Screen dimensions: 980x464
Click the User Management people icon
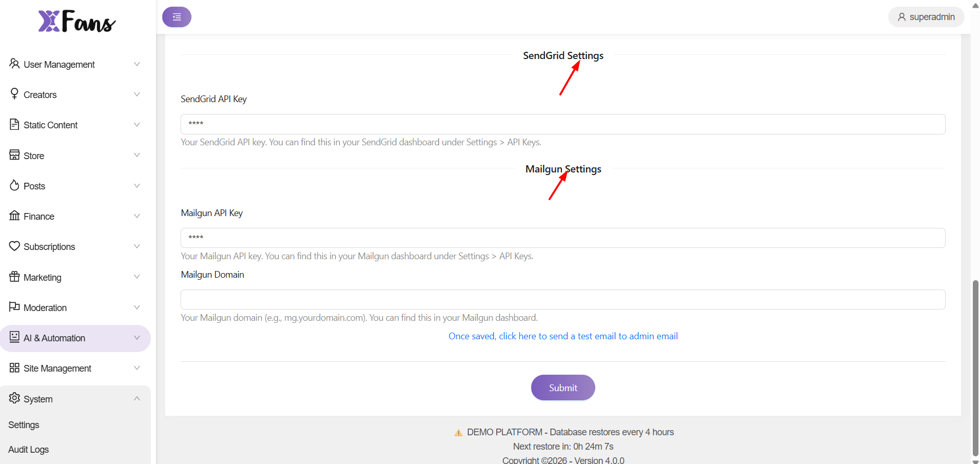(x=14, y=64)
